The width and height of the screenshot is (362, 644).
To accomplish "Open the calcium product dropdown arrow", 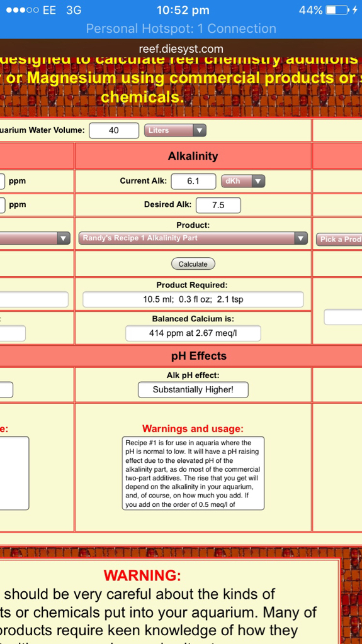I will click(63, 238).
